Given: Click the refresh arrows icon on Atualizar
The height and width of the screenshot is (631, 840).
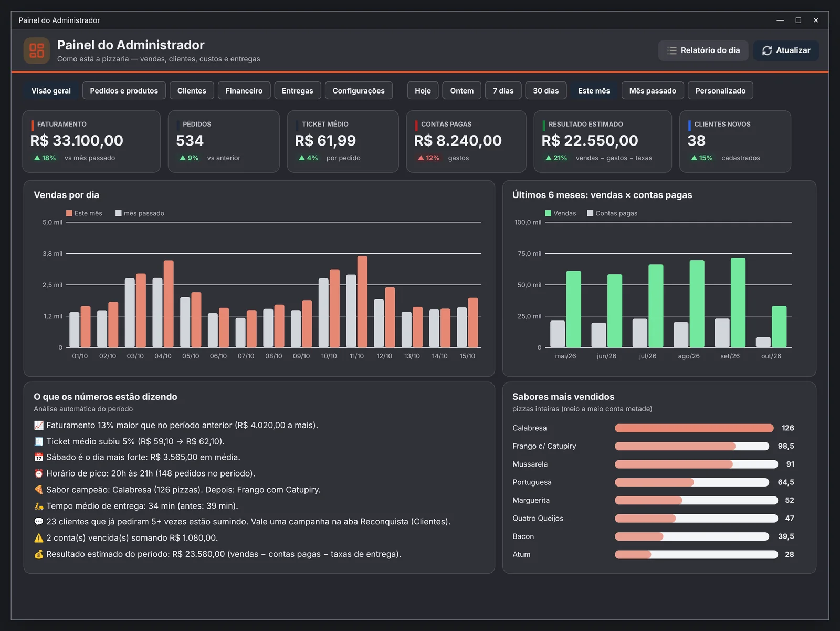Looking at the screenshot, I should click(x=767, y=50).
